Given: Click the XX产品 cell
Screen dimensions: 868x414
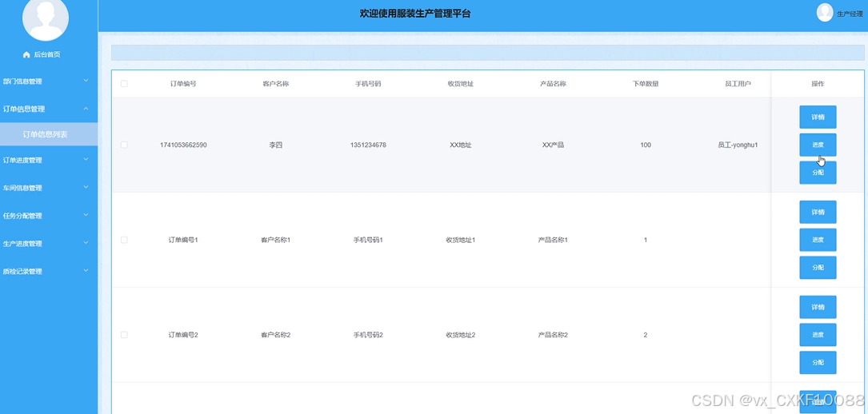Looking at the screenshot, I should pyautogui.click(x=553, y=145).
